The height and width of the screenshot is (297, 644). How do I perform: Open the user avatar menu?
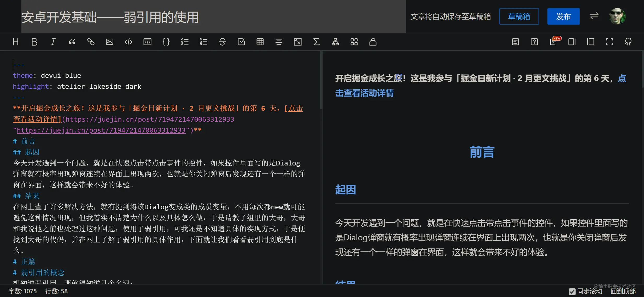pyautogui.click(x=617, y=16)
